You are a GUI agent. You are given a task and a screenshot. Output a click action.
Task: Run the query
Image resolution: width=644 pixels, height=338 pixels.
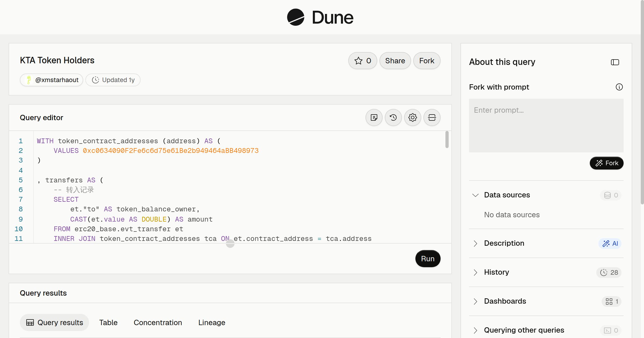pos(428,259)
